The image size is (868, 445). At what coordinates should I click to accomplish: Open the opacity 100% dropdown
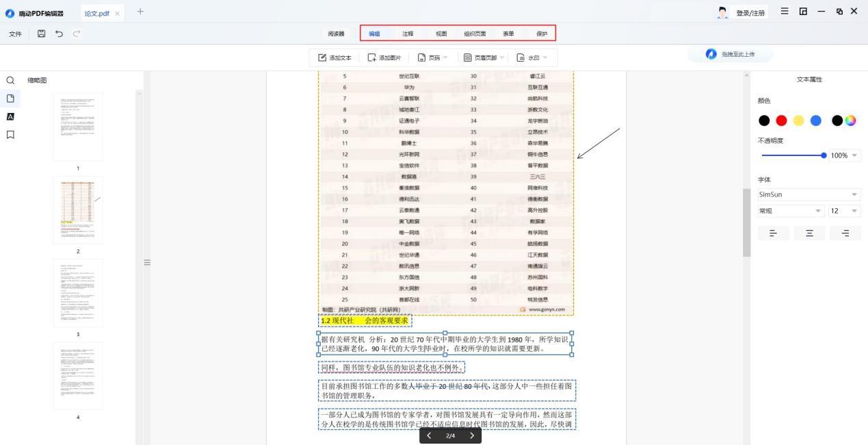845,155
